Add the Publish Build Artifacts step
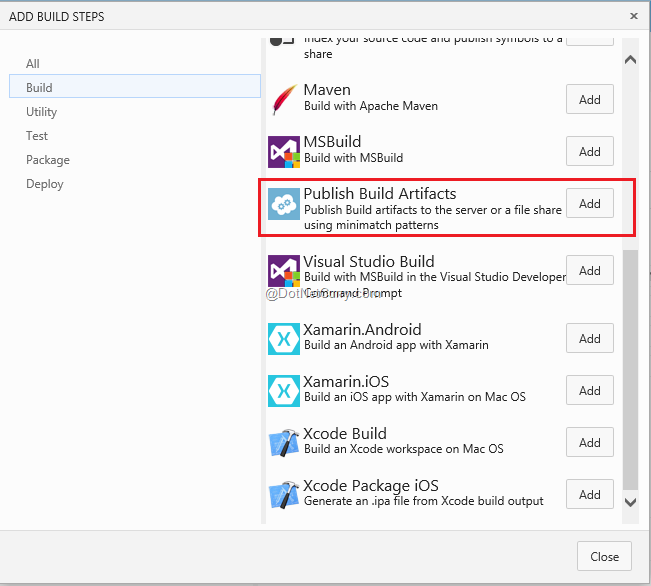Viewport: 651px width, 586px height. [x=590, y=203]
